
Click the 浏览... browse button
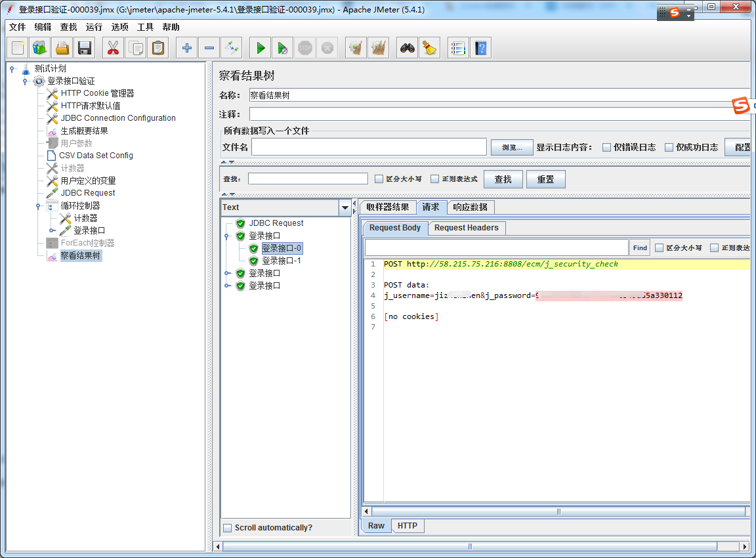512,147
